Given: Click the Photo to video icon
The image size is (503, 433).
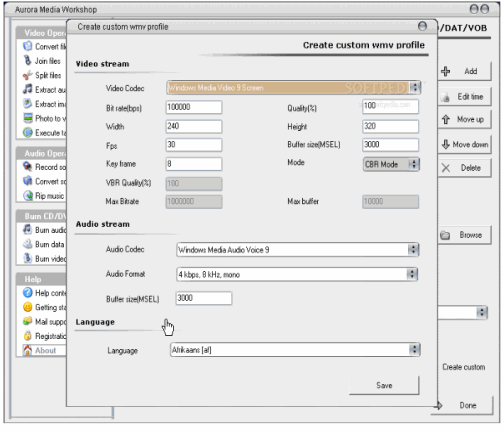Looking at the screenshot, I should (28, 118).
